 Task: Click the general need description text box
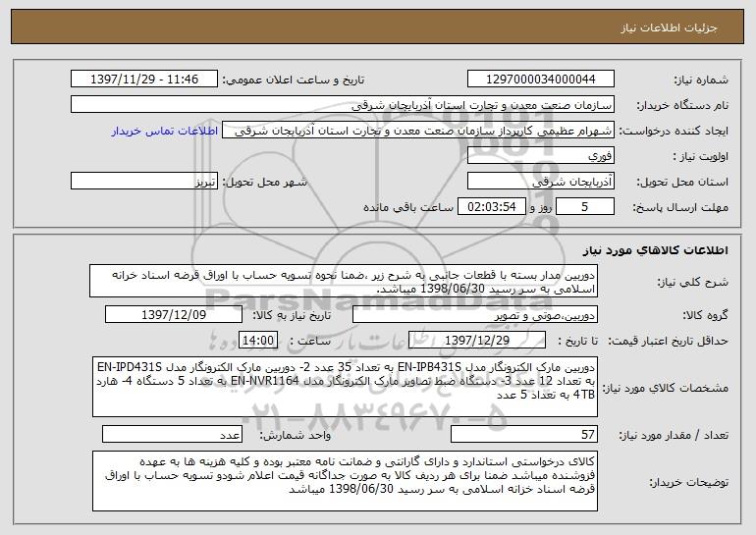tap(344, 281)
